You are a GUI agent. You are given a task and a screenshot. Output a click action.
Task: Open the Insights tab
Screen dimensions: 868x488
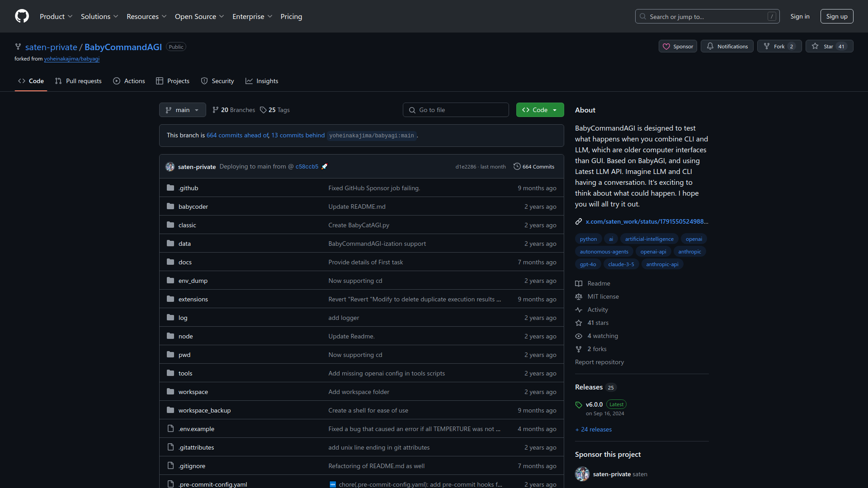(x=262, y=81)
